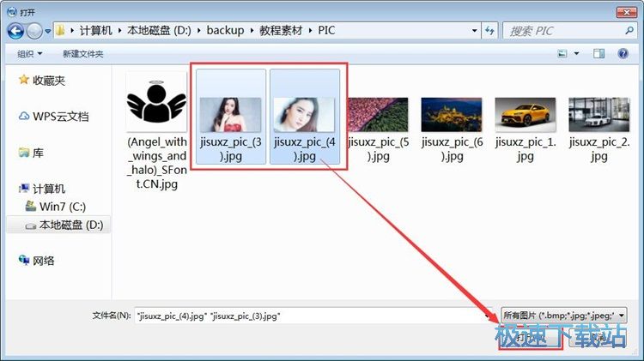The height and width of the screenshot is (361, 644).
Task: Select the jisuxz_pic_2.jpg thumbnail
Action: click(x=598, y=114)
